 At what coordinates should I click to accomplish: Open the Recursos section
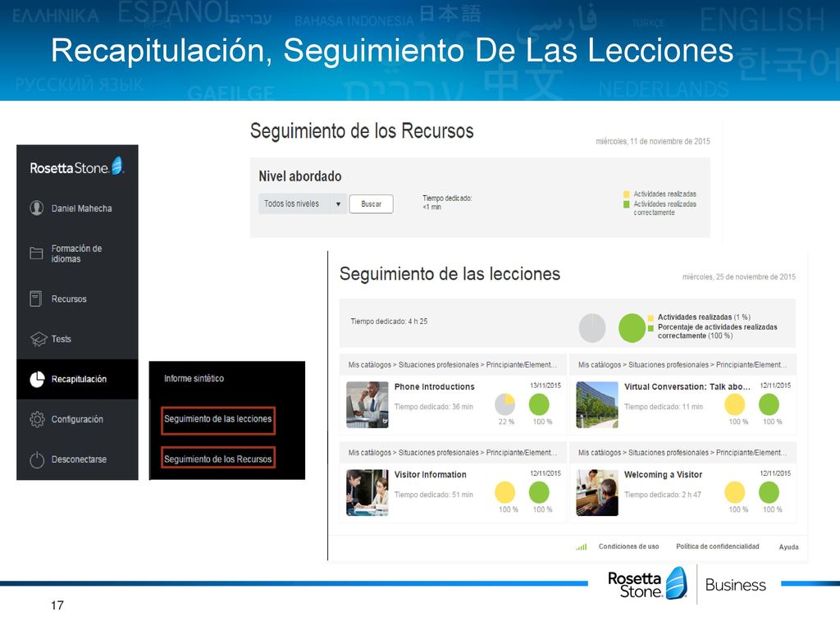(x=77, y=299)
